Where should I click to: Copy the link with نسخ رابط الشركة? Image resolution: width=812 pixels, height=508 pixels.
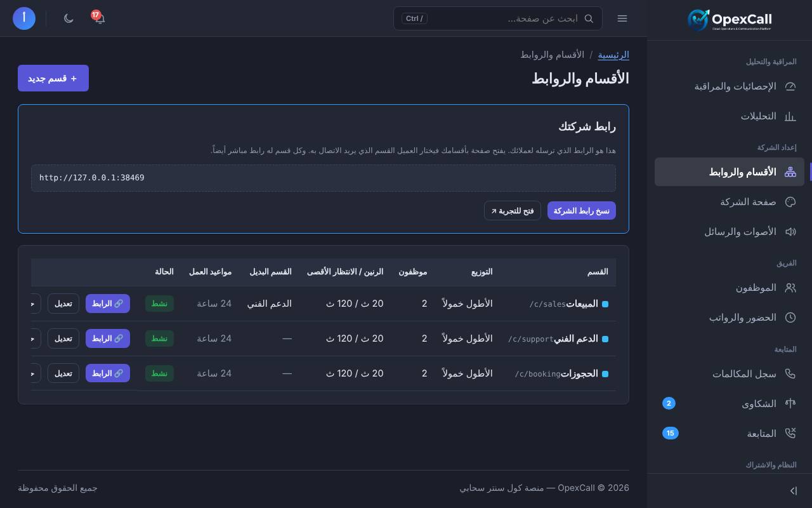(x=582, y=211)
